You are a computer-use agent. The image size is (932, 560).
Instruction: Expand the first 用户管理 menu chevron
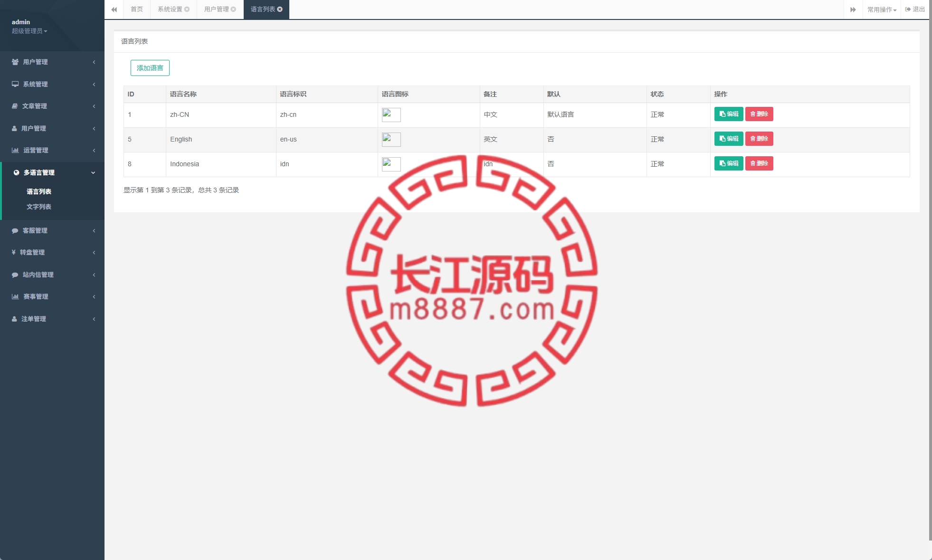[94, 62]
